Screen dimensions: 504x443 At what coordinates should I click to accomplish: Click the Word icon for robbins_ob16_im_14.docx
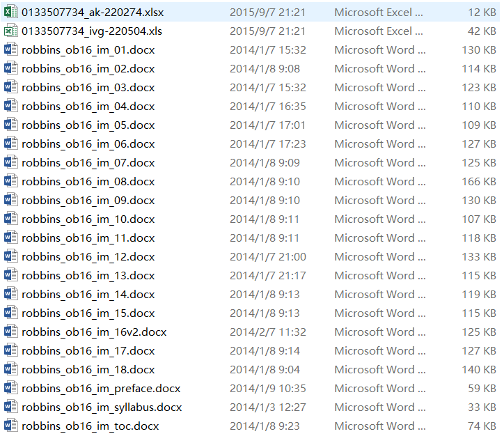(10, 294)
